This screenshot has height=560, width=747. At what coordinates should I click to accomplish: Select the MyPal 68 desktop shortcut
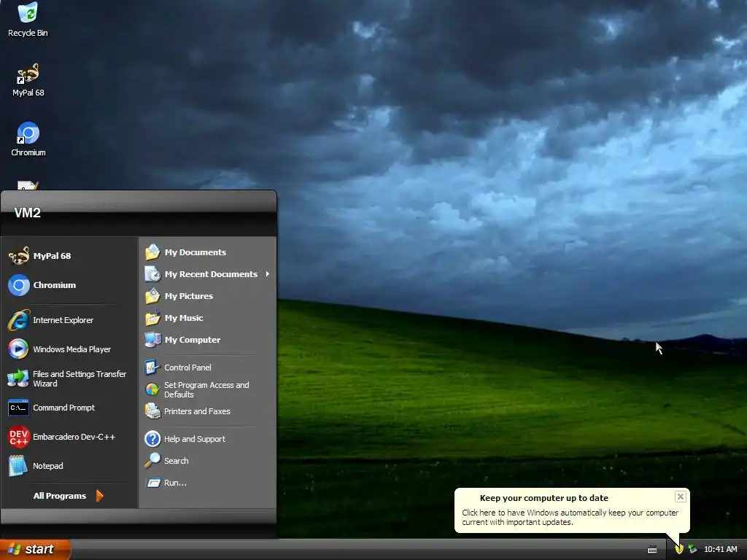(x=28, y=80)
